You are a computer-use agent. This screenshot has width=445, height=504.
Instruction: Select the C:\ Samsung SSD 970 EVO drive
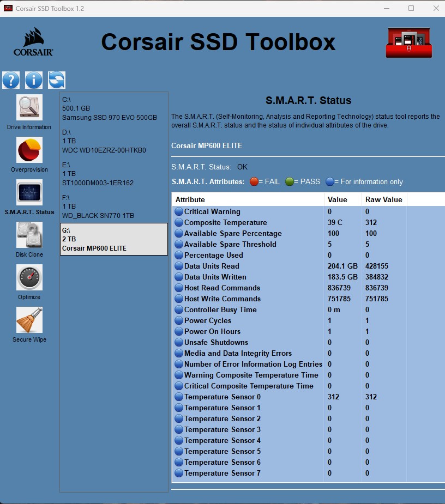pyautogui.click(x=114, y=108)
